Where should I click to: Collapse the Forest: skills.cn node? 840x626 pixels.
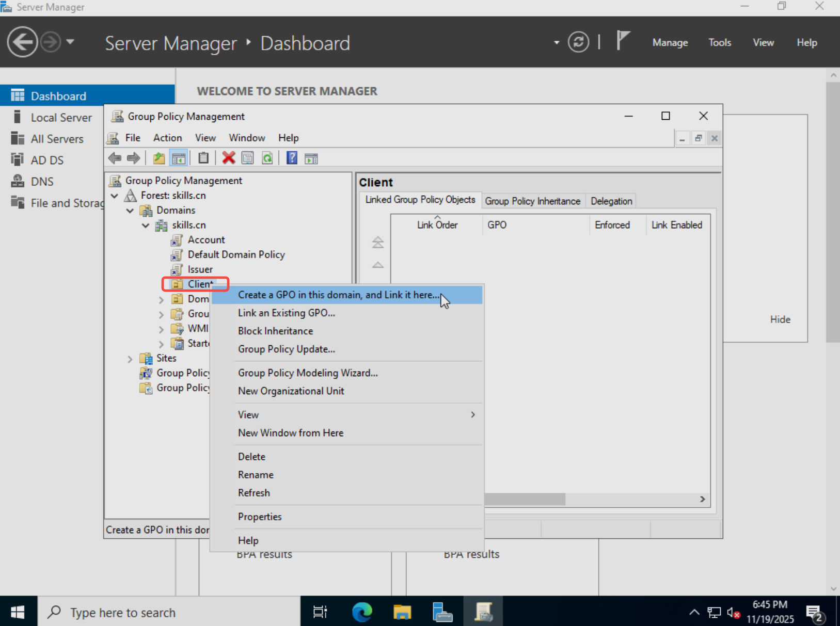pyautogui.click(x=115, y=196)
